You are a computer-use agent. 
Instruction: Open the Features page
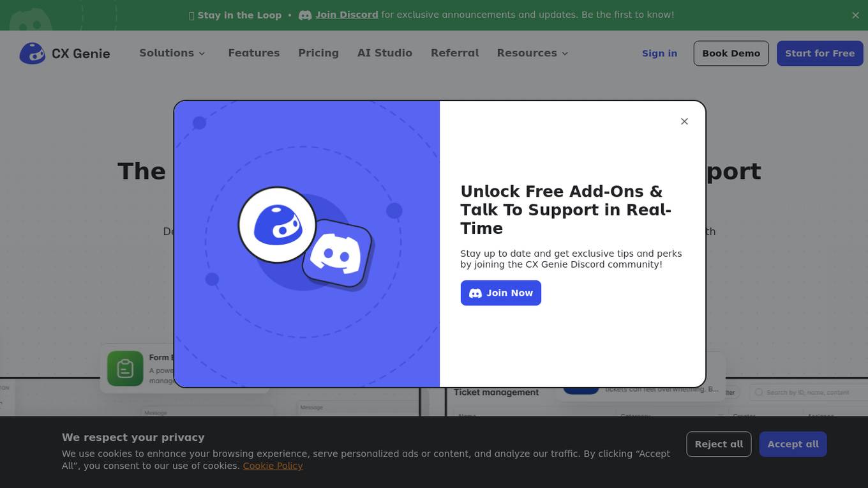(254, 53)
